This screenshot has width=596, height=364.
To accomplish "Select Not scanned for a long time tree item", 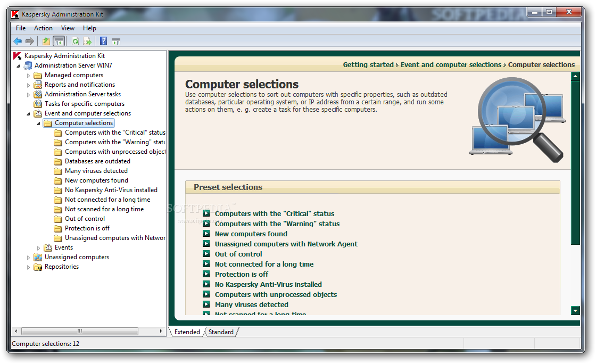I will point(104,209).
